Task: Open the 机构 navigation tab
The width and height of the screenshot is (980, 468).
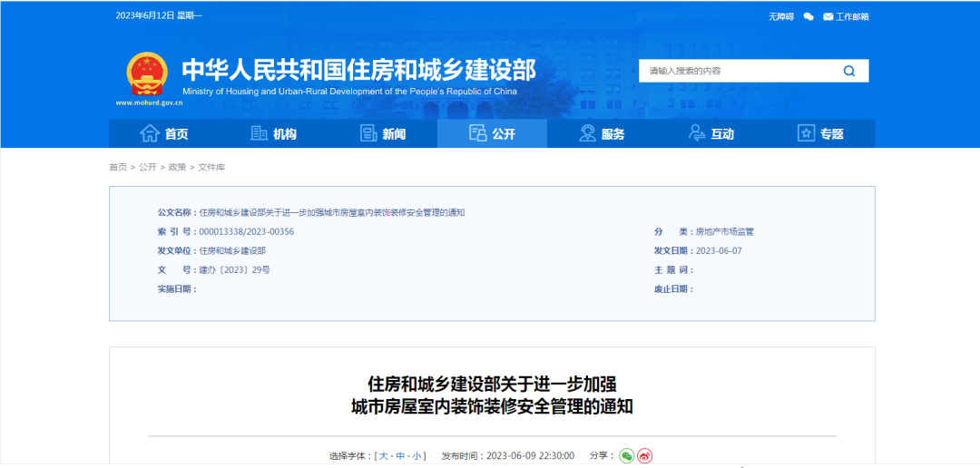Action: click(x=273, y=133)
